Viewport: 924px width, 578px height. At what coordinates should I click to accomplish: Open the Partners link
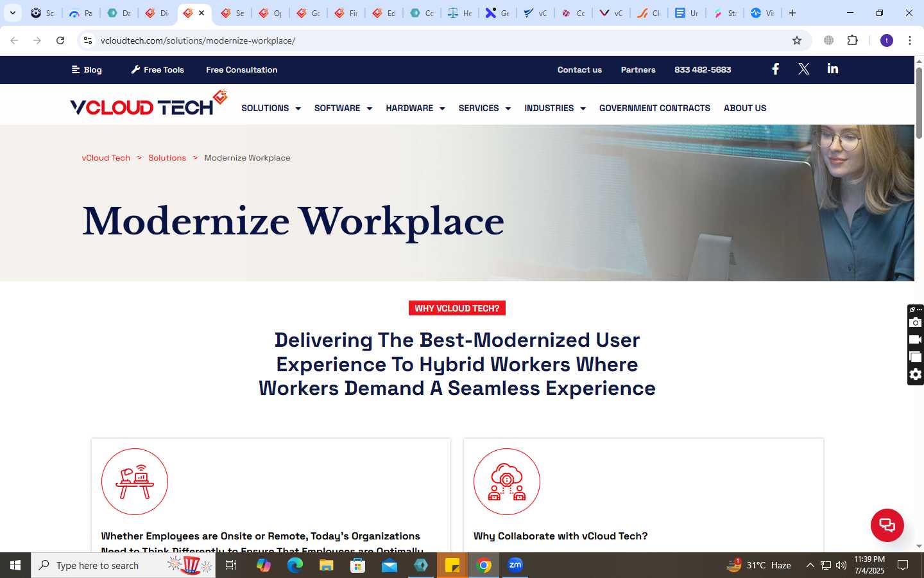638,69
